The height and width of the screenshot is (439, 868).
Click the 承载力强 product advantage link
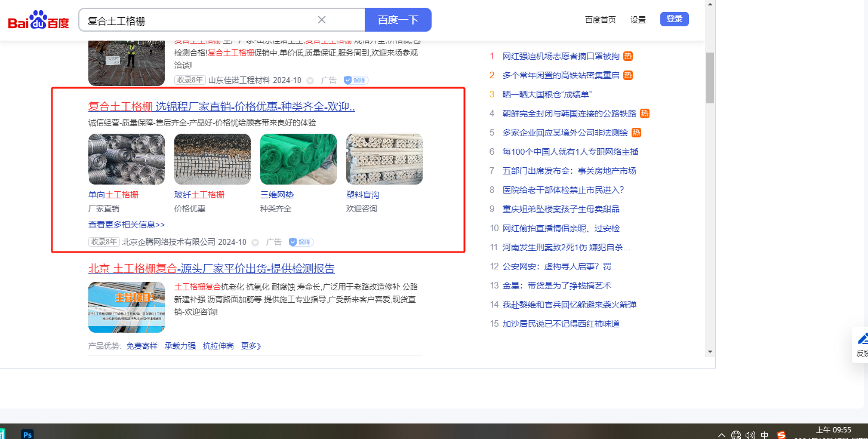tap(180, 346)
